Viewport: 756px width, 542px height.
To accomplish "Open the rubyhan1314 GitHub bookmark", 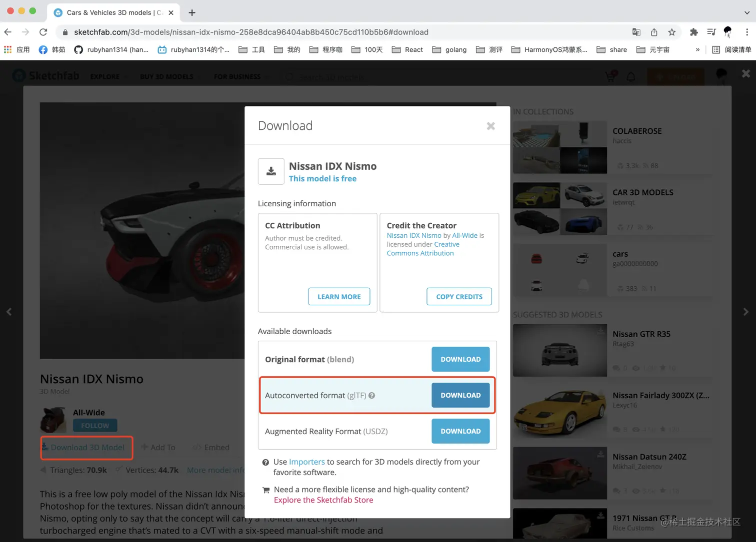I will point(111,49).
